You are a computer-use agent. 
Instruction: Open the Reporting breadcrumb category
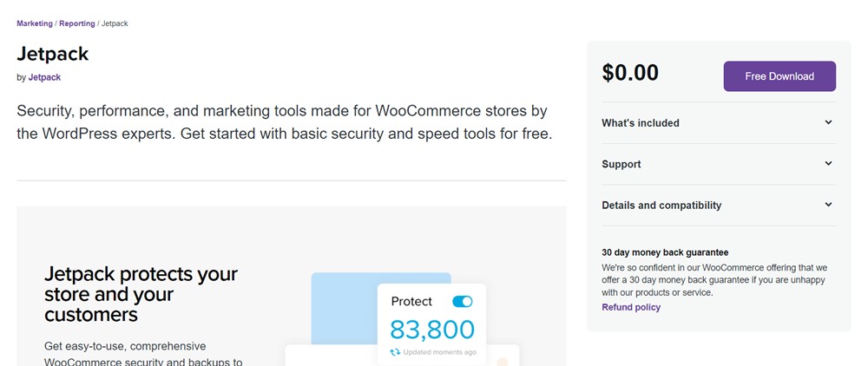pos(77,23)
